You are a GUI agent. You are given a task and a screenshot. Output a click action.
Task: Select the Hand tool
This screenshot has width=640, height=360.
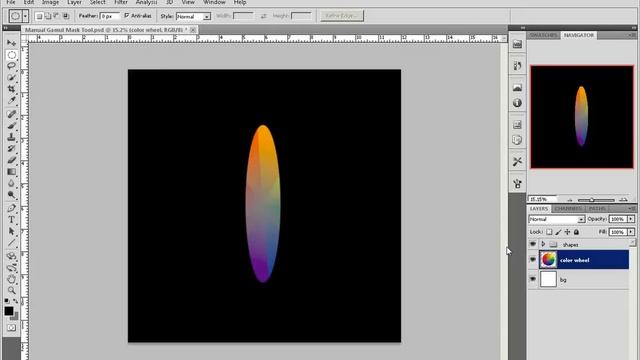point(11,280)
